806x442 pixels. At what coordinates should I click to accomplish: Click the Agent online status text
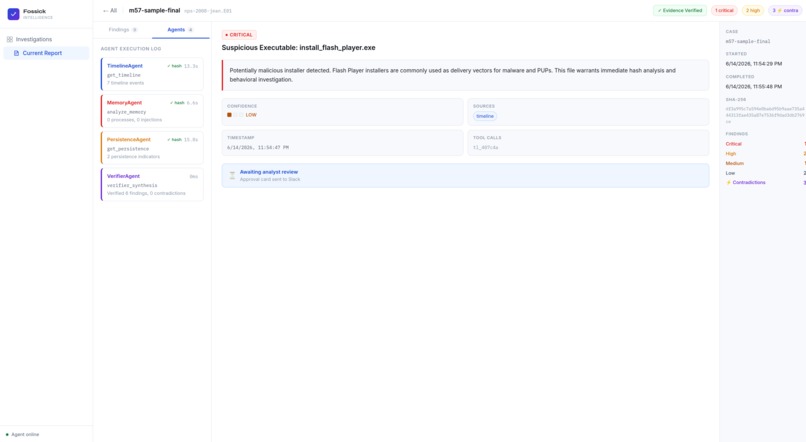coord(25,434)
